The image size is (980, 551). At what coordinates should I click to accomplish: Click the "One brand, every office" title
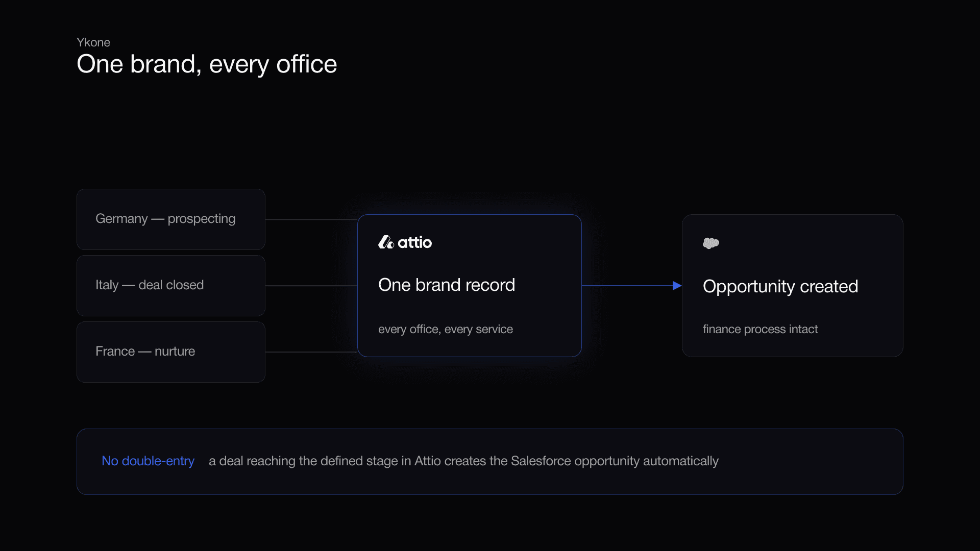tap(207, 64)
